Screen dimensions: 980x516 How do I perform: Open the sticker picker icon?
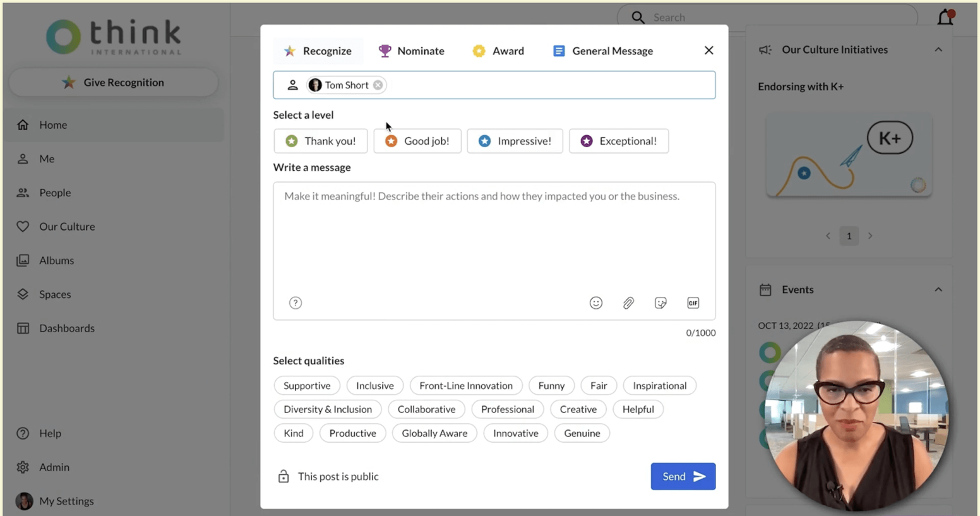pos(660,303)
